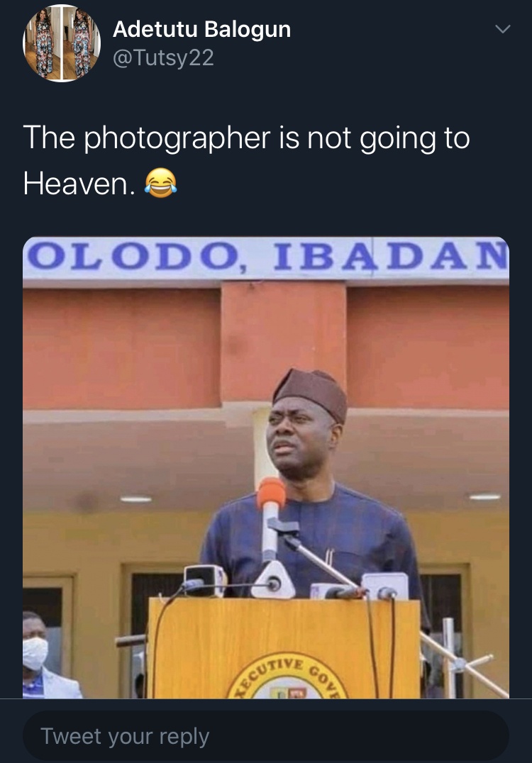Click the speaker's brown cap in photo
The image size is (532, 763).
(310, 393)
